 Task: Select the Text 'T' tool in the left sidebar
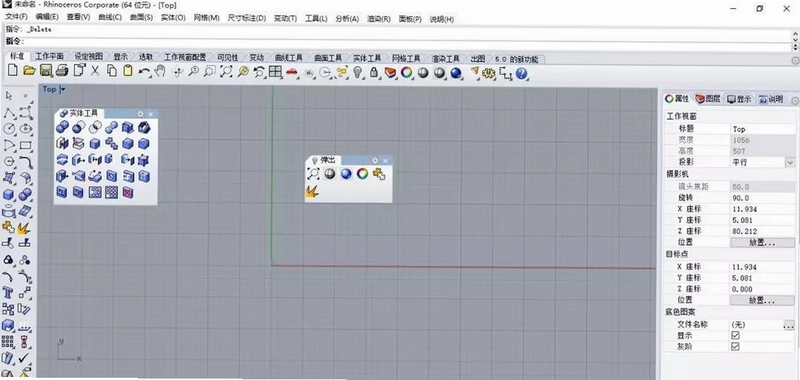[8, 292]
